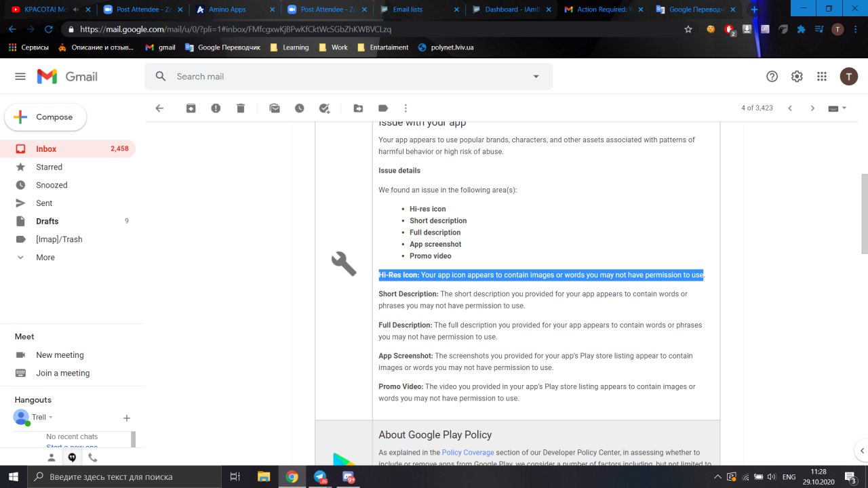The image size is (868, 488).
Task: Add this email to Tasks
Action: (324, 108)
